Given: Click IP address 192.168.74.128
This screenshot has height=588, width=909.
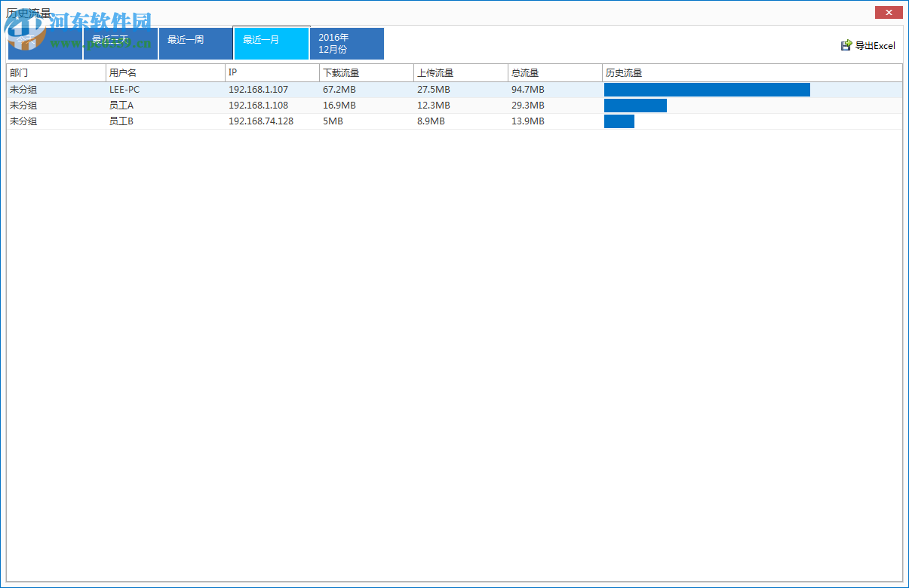Looking at the screenshot, I should [x=261, y=121].
